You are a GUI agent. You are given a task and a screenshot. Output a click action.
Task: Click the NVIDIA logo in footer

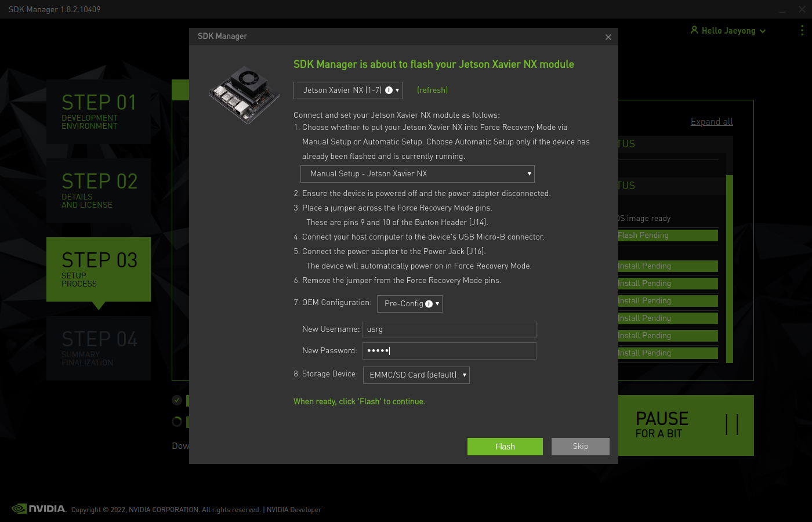point(39,509)
